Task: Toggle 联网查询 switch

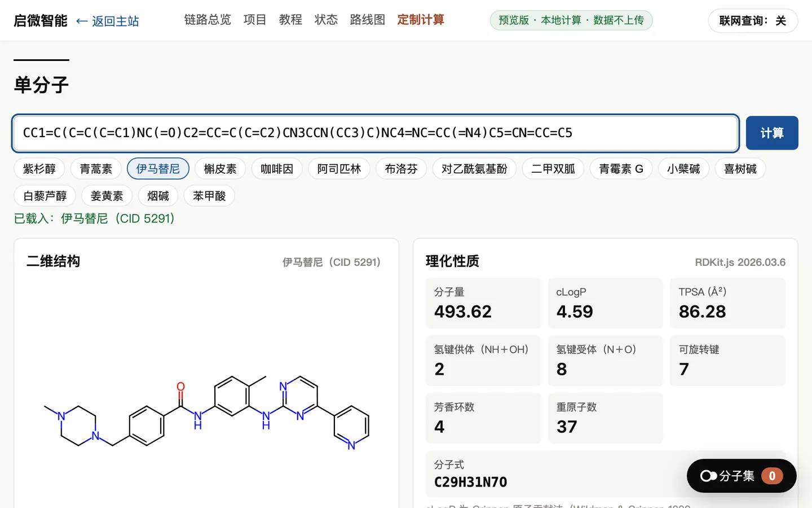Action: [753, 21]
